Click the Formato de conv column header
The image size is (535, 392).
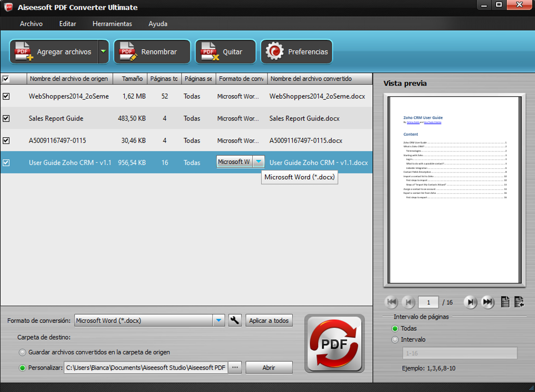[x=242, y=79]
